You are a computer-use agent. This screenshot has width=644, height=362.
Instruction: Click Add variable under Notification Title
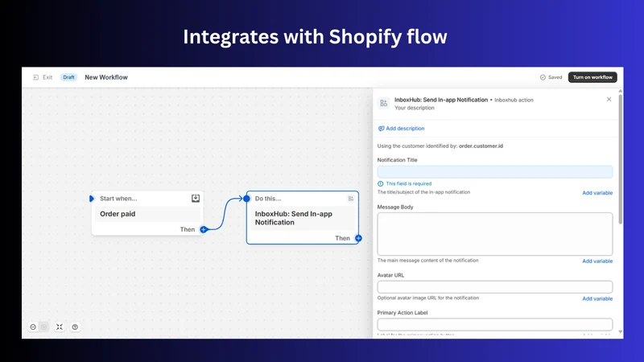point(597,193)
